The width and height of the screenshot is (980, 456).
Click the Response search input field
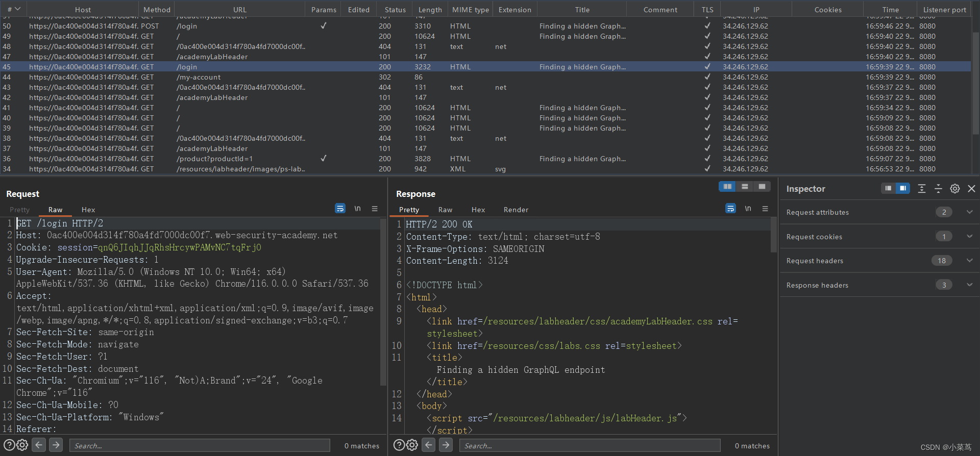pos(590,445)
